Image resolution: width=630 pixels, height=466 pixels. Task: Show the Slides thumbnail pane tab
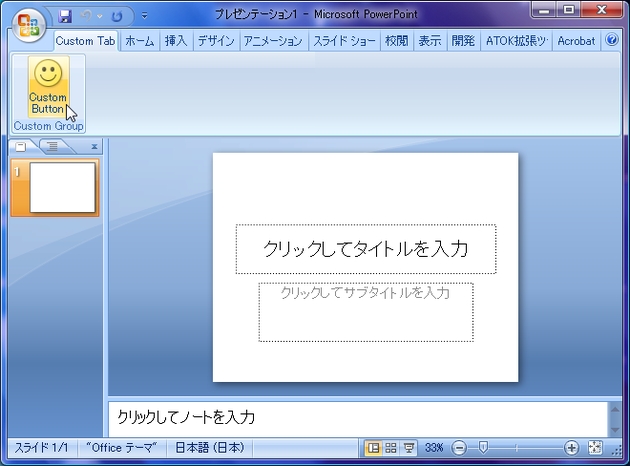coord(21,147)
